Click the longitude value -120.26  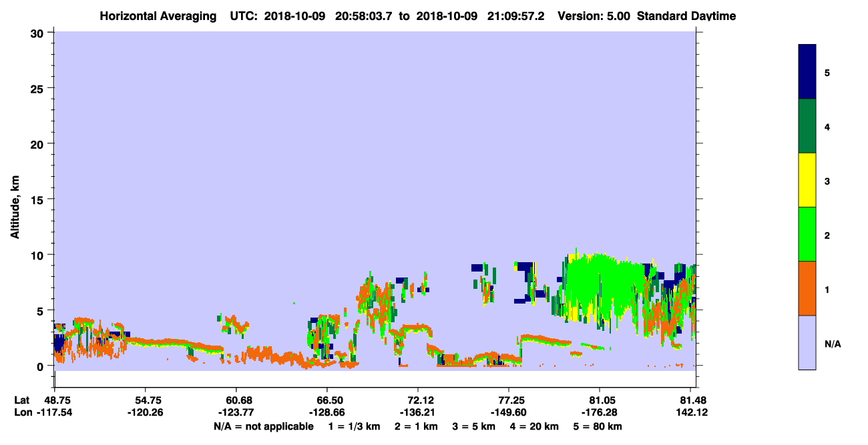pos(145,412)
